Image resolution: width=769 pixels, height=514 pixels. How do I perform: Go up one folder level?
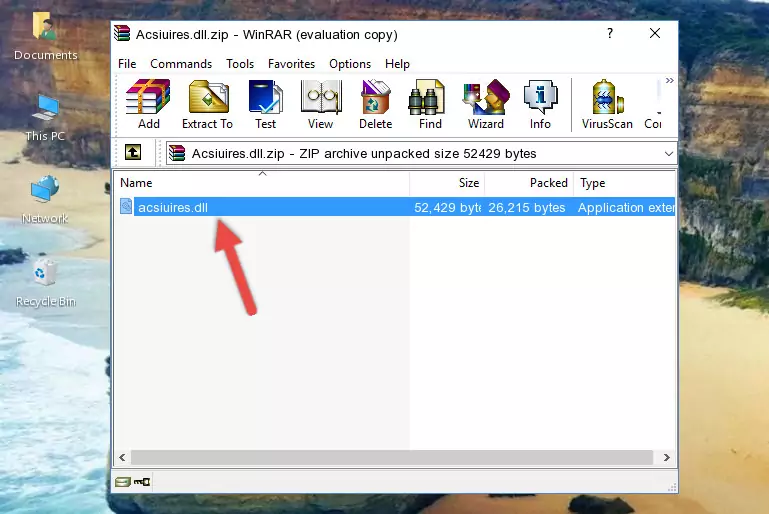coord(133,153)
